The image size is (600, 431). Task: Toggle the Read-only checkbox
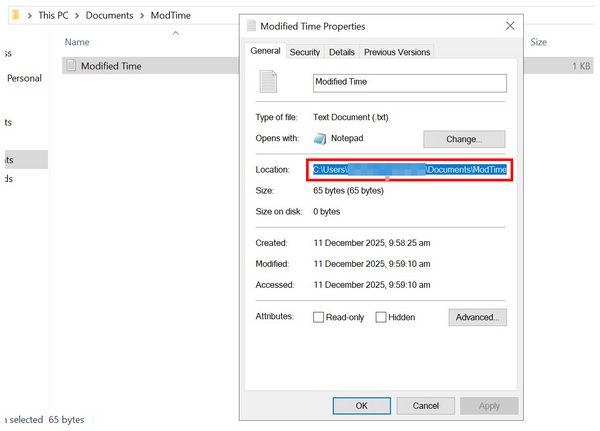[318, 317]
